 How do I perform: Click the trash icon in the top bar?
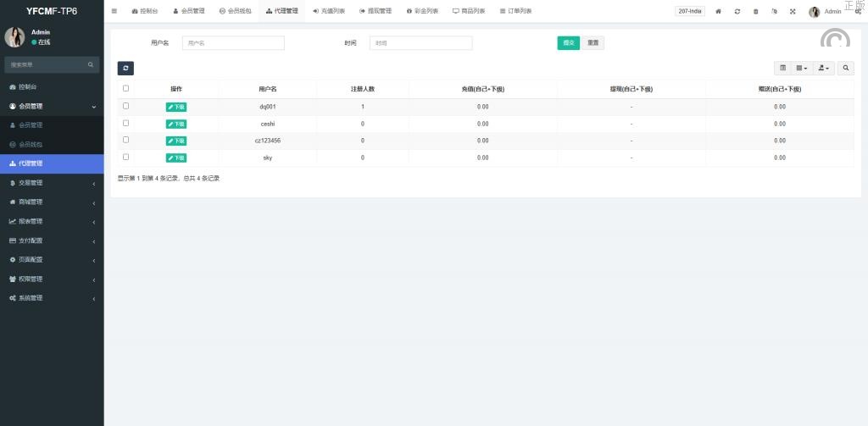pos(755,11)
